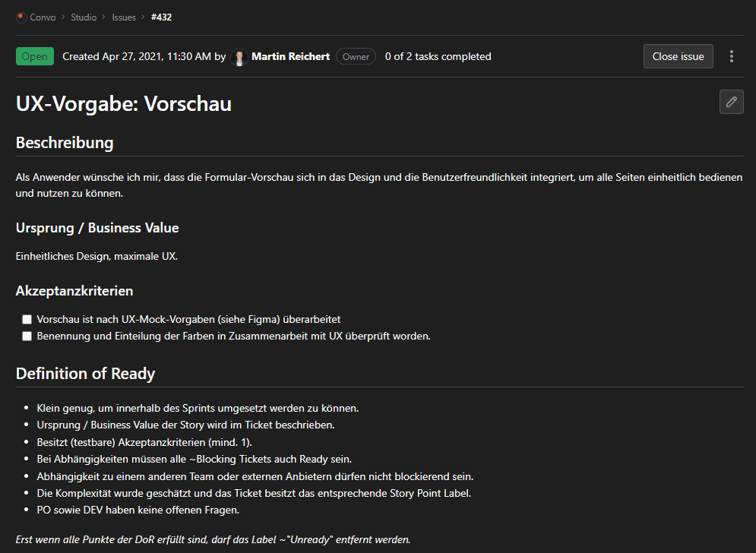
Task: Tick the 'Benennung und Einteilung der Farben' checkbox
Action: 27,336
